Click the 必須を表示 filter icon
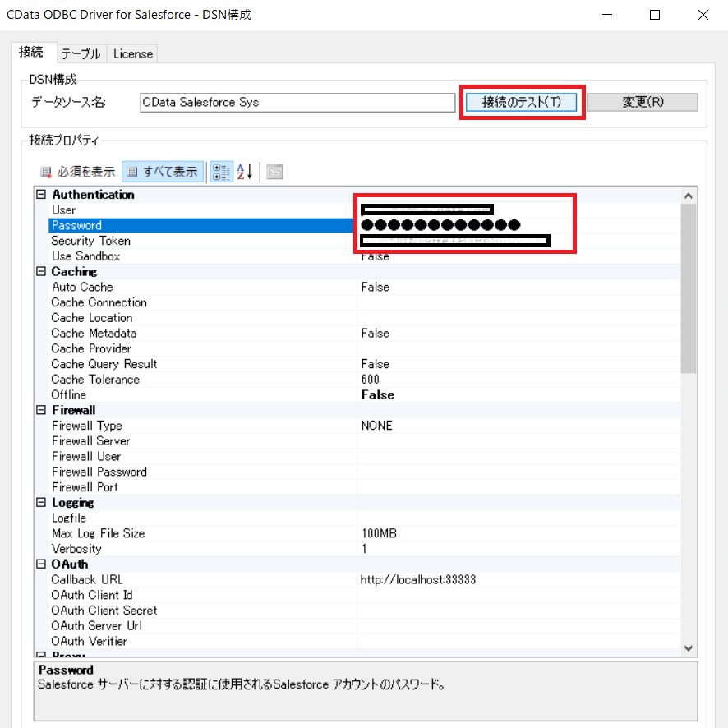Viewport: 728px width, 728px height. 44,171
